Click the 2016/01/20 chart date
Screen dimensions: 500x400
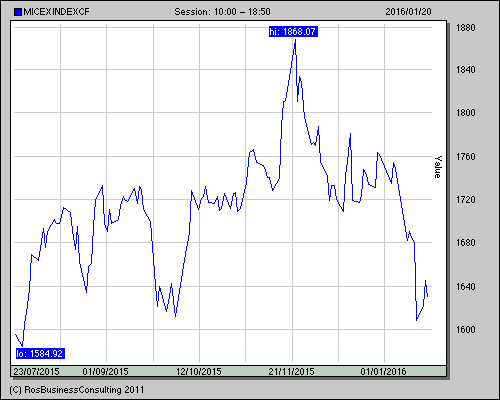(408, 12)
